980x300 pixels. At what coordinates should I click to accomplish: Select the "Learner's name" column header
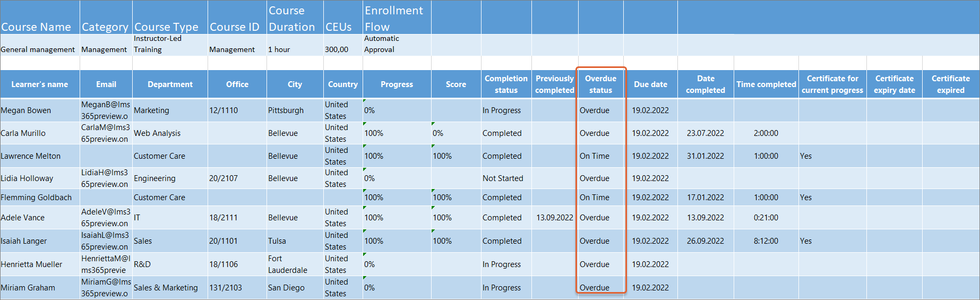(x=40, y=84)
